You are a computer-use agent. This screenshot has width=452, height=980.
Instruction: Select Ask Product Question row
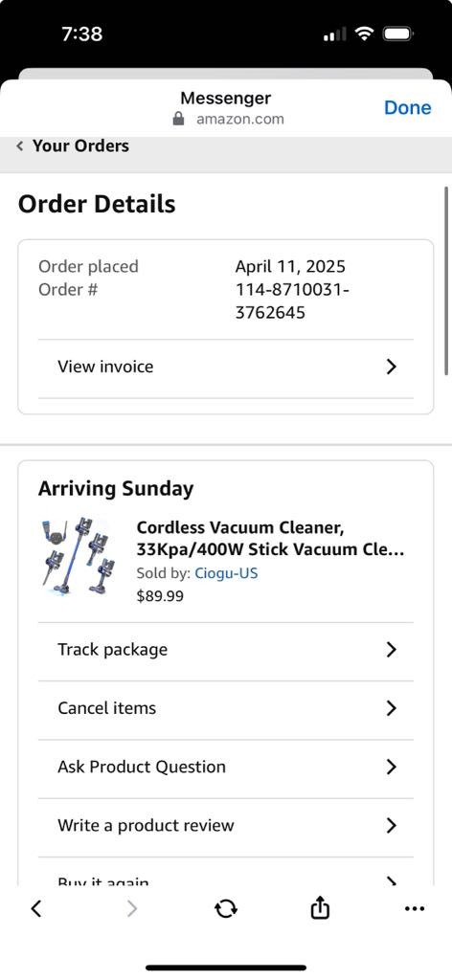pyautogui.click(x=226, y=767)
